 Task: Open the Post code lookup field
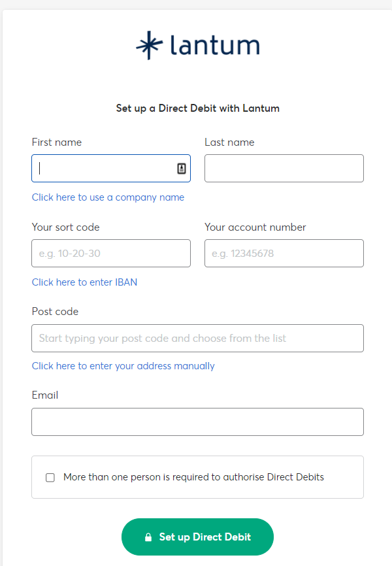pyautogui.click(x=197, y=339)
